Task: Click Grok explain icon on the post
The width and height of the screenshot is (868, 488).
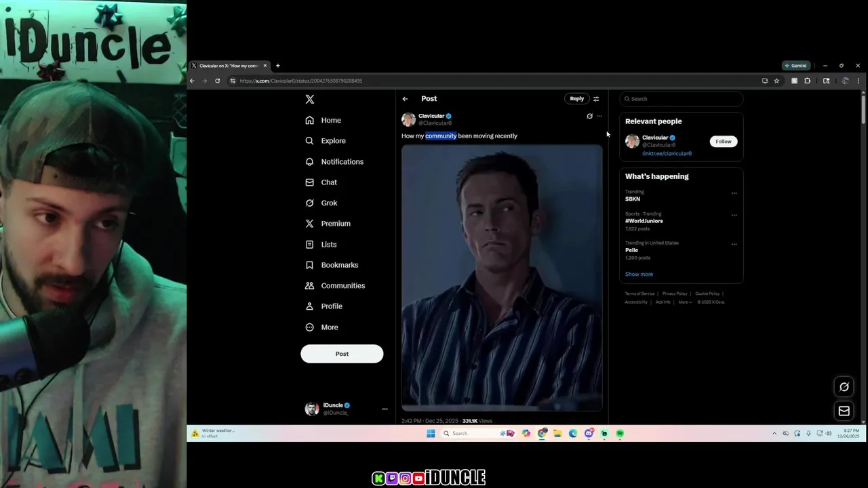Action: 589,116
